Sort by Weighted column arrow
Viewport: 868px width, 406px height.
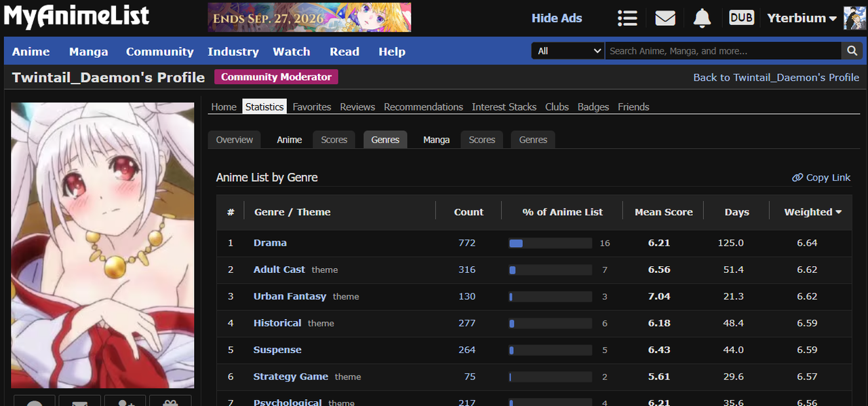pos(839,213)
